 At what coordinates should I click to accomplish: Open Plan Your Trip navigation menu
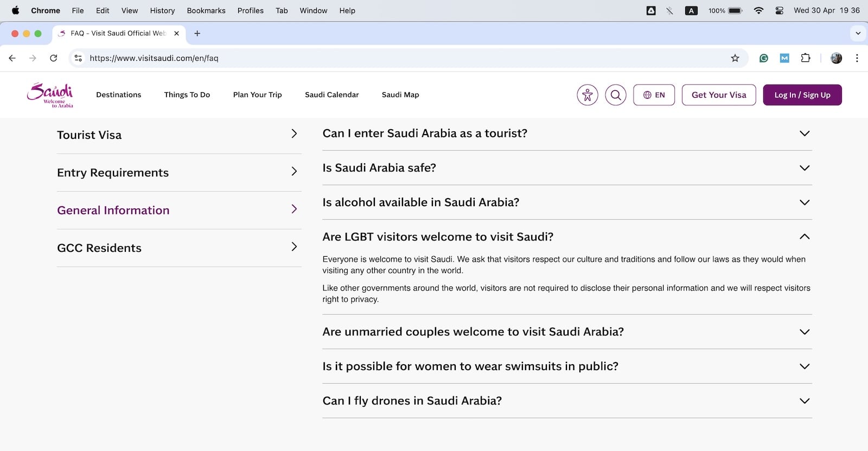258,95
